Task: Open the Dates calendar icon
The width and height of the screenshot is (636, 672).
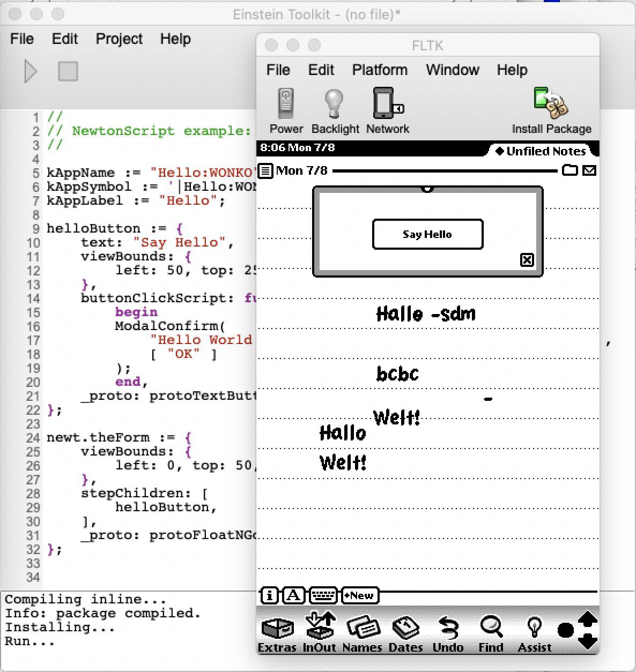Action: tap(405, 628)
